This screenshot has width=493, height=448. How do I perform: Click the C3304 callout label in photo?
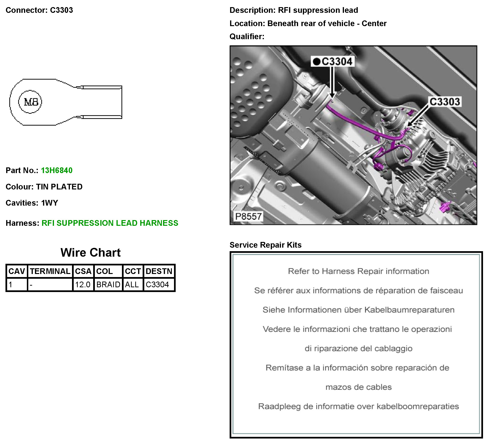point(337,61)
